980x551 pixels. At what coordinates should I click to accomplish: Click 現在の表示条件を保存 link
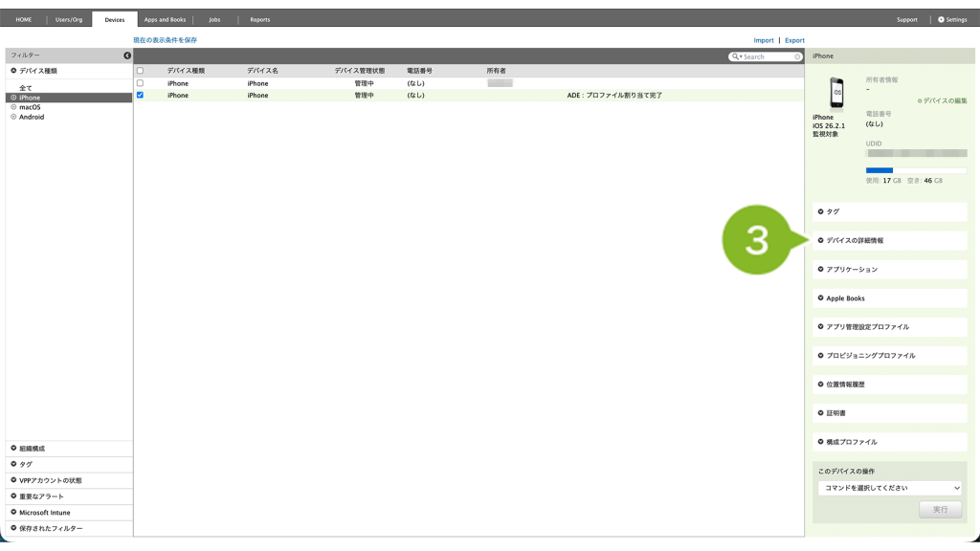point(165,40)
